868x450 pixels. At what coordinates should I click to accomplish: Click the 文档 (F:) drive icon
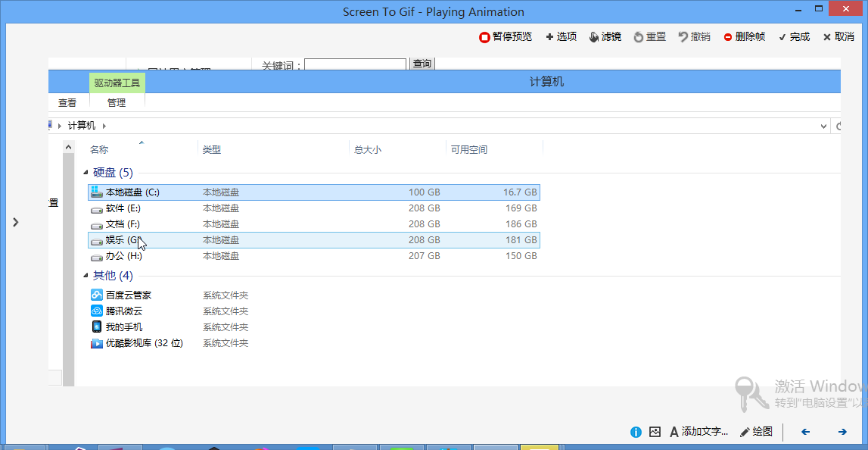(97, 225)
